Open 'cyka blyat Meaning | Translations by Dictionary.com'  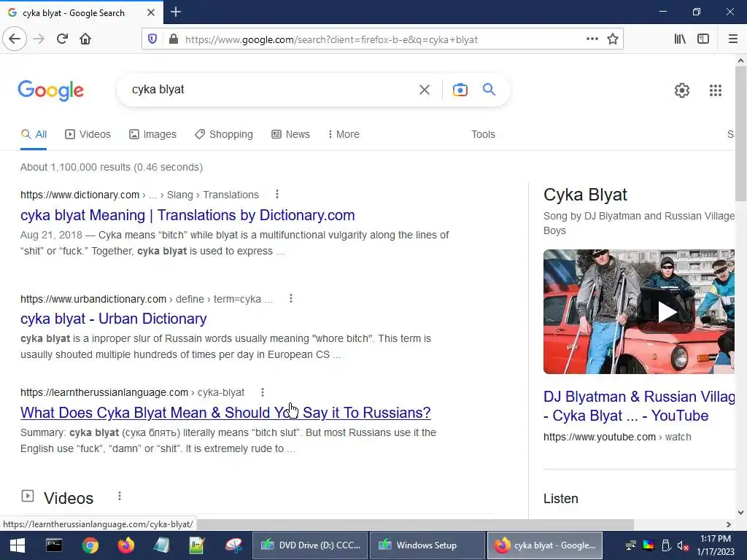click(x=187, y=215)
